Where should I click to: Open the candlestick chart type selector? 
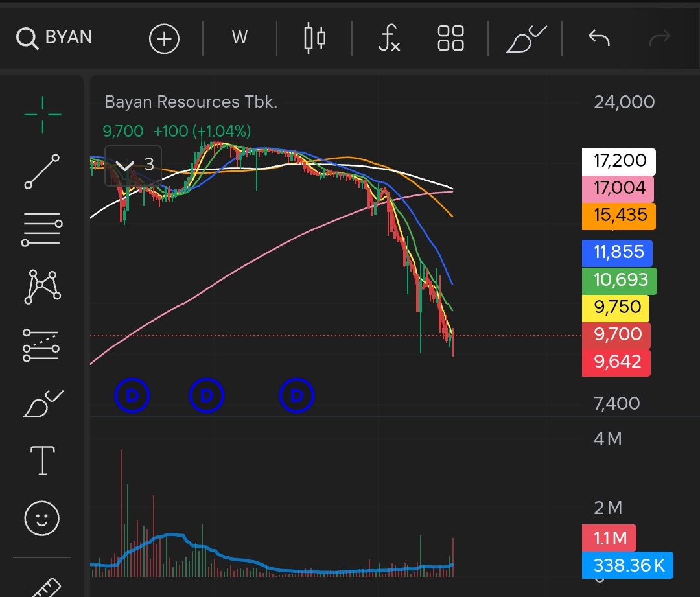(314, 38)
